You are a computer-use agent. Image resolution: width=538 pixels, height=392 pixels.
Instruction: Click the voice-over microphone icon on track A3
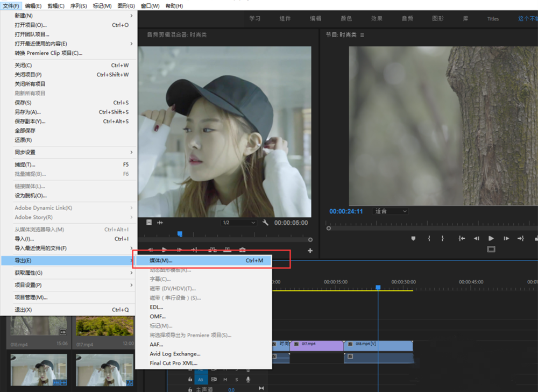coord(248,379)
